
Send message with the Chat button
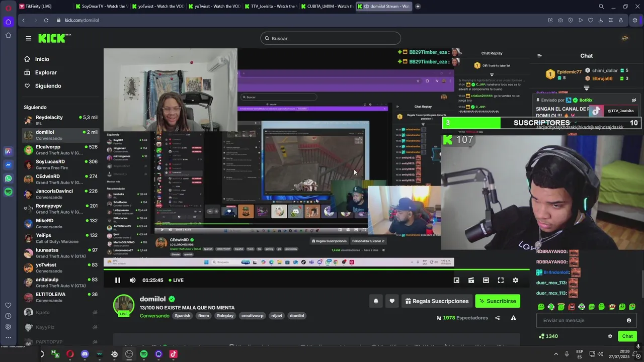coord(627,336)
